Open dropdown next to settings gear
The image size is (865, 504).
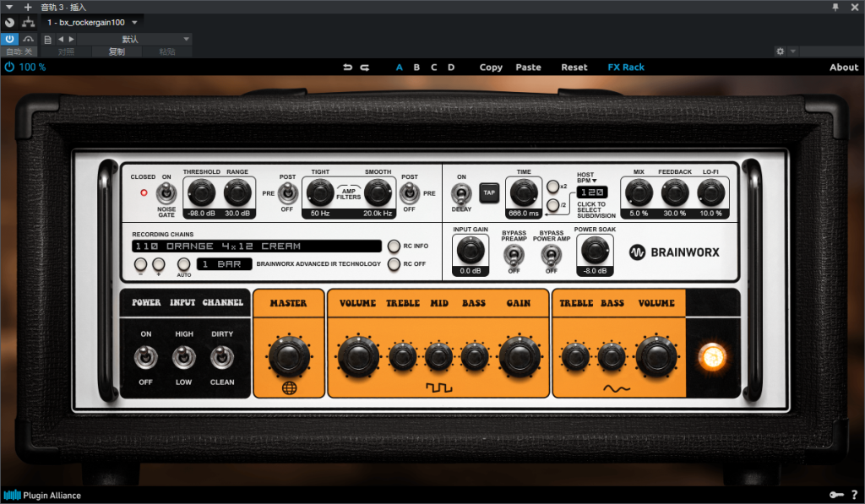coord(792,51)
